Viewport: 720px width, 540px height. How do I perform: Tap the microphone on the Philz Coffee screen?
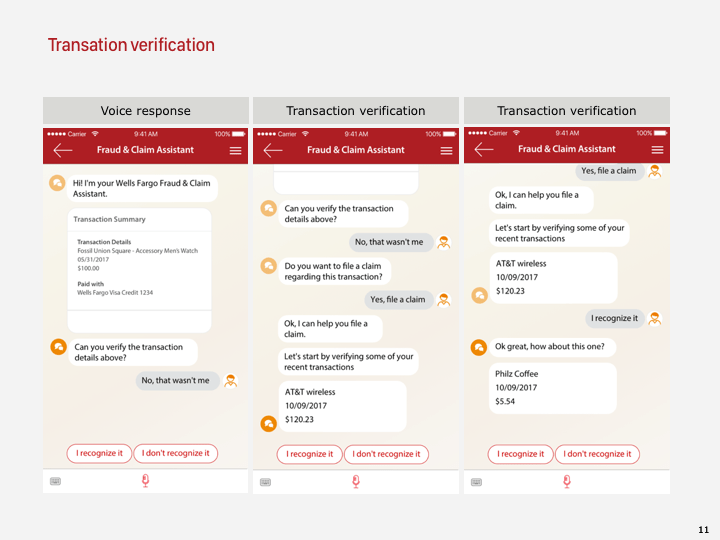coord(567,481)
